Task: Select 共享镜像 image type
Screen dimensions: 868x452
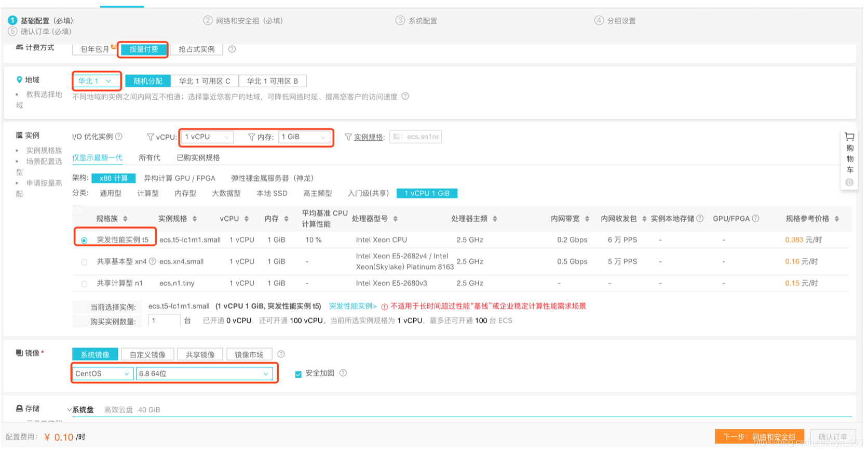Action: tap(200, 354)
